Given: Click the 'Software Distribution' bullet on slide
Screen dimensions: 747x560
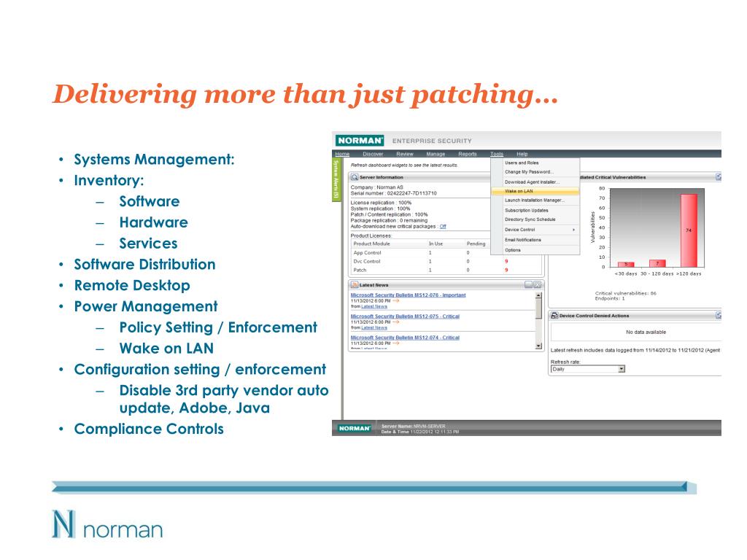Looking at the screenshot, I should click(x=145, y=264).
